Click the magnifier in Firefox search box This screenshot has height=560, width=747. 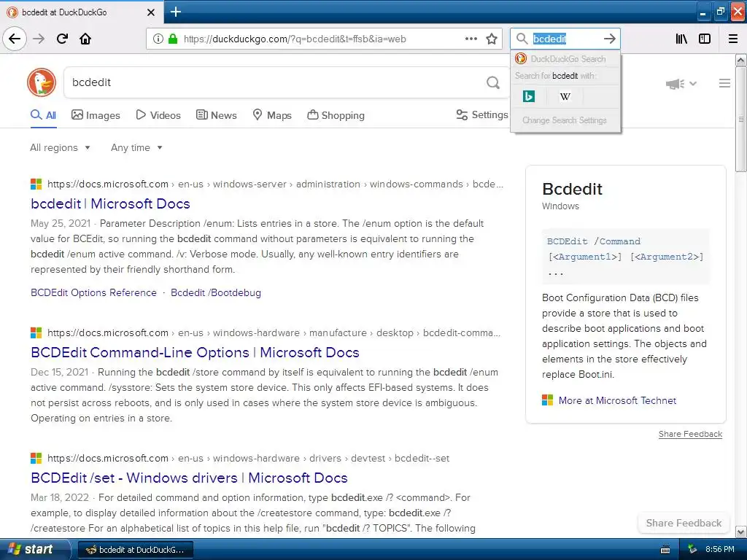coord(522,39)
